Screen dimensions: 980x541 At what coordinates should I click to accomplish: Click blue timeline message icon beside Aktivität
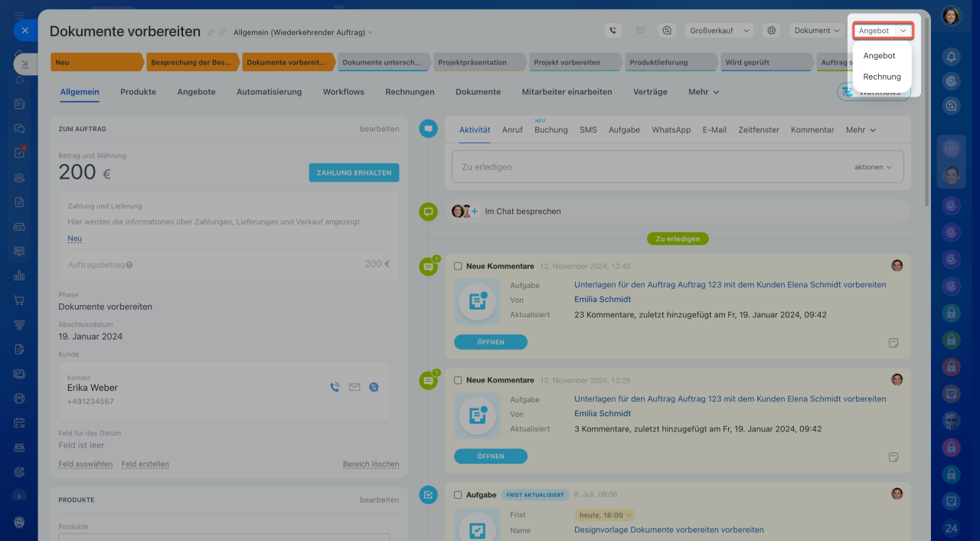coord(428,130)
